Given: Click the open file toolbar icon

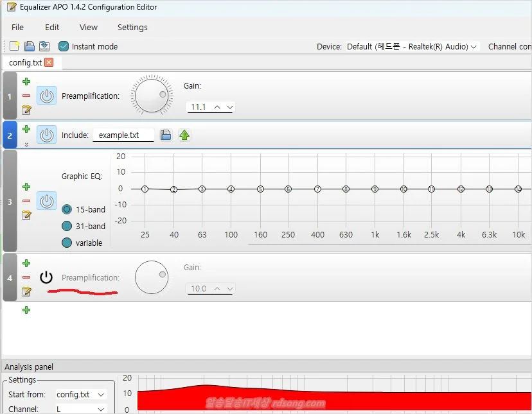Looking at the screenshot, I should coord(29,46).
